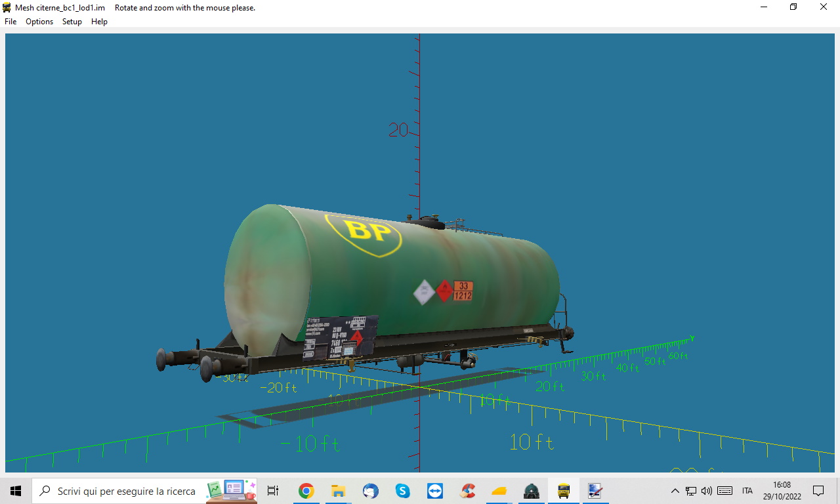Open the Help menu
This screenshot has width=840, height=504.
pyautogui.click(x=99, y=22)
